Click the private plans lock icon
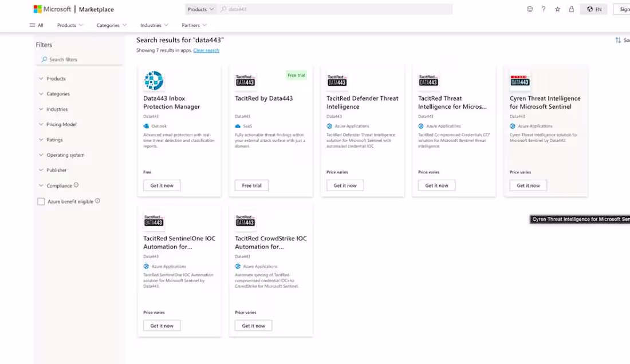This screenshot has width=630, height=364. [571, 9]
